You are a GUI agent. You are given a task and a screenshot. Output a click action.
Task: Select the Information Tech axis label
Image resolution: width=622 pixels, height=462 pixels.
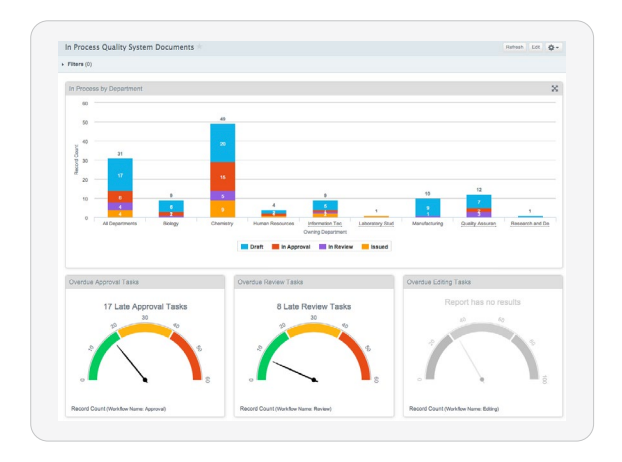[325, 224]
